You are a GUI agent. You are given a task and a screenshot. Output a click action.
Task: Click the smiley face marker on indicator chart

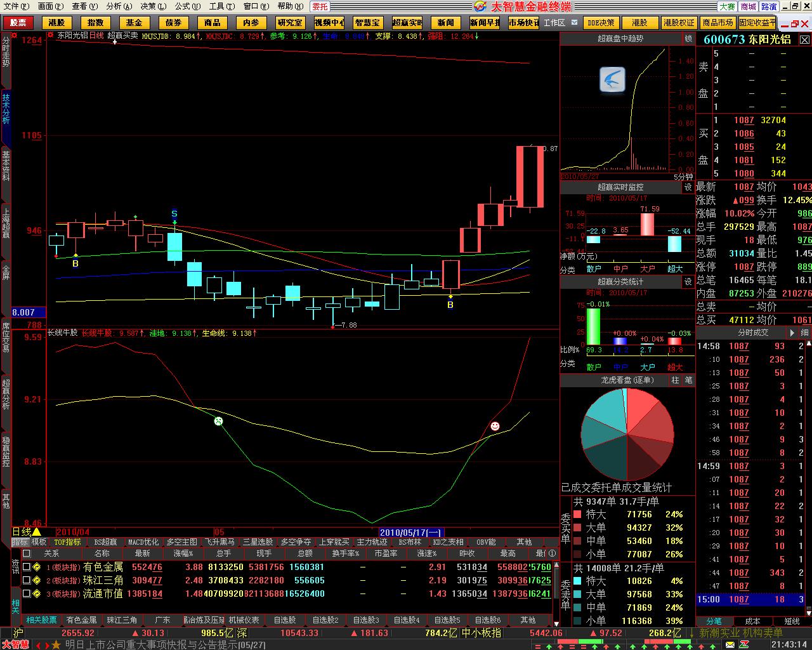495,426
